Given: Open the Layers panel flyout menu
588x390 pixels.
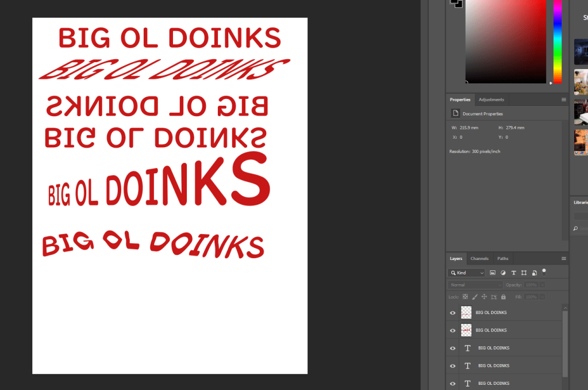Looking at the screenshot, I should (563, 259).
